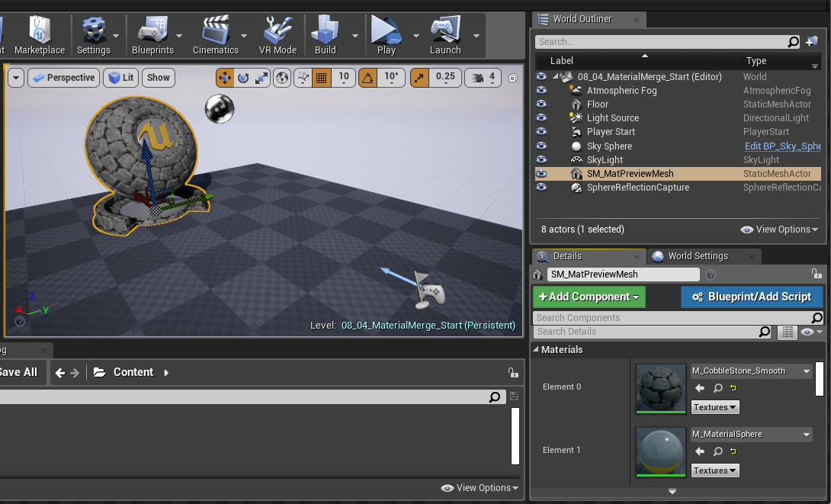Click Blueprint/Add Script button
This screenshot has height=504, width=831.
[x=752, y=297]
